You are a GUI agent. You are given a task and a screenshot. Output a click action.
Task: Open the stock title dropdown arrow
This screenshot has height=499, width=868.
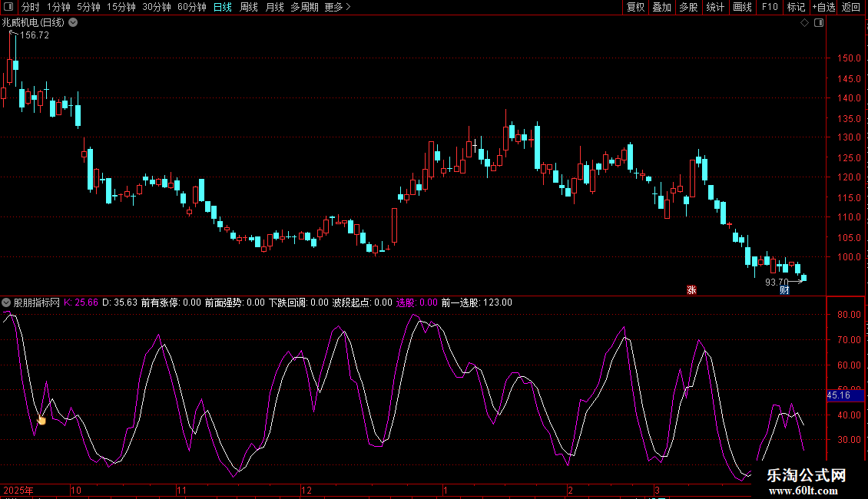tap(73, 23)
